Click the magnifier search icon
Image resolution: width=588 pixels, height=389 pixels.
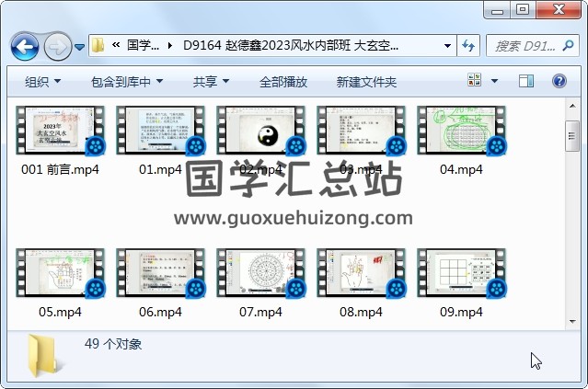[569, 46]
